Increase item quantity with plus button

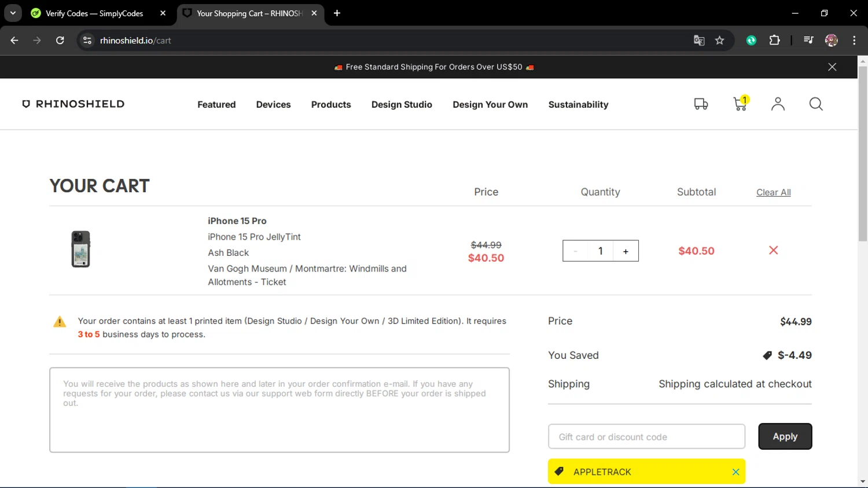tap(626, 251)
